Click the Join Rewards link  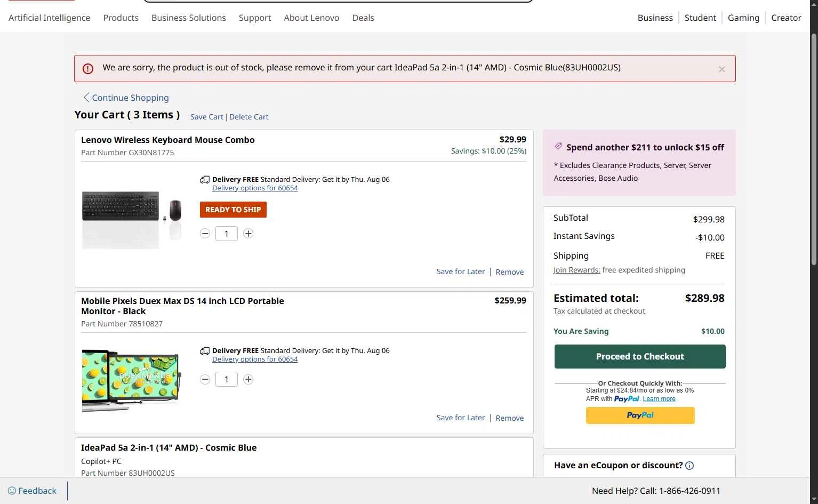point(577,270)
